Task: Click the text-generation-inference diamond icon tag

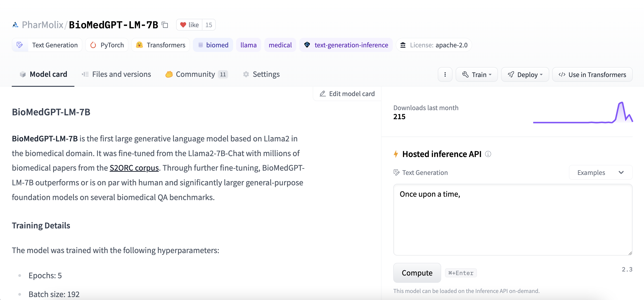Action: 307,45
